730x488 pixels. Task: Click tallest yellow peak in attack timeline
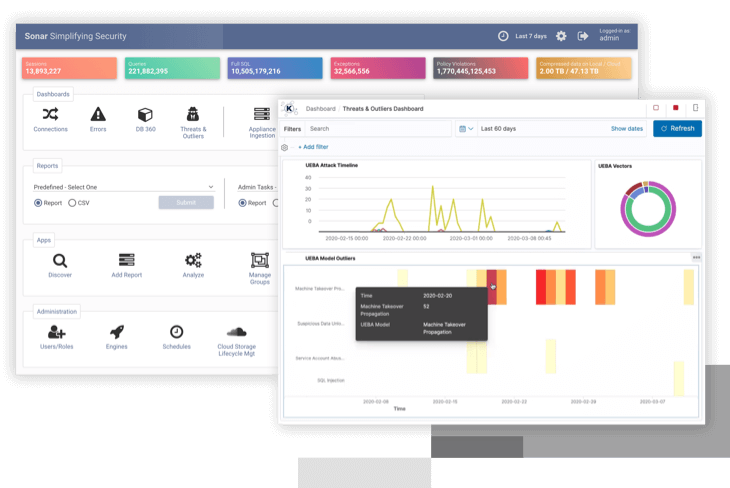click(x=433, y=187)
